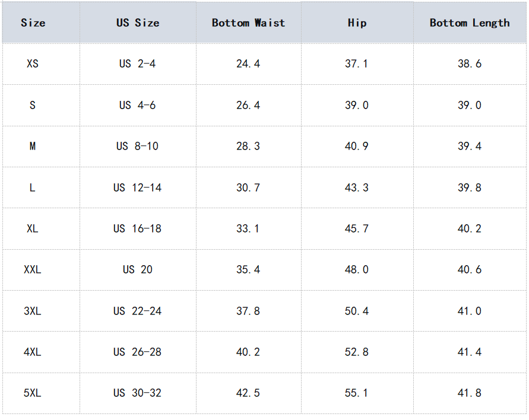The width and height of the screenshot is (529, 420).
Task: Click the US 8-10 cell
Action: coord(138,146)
